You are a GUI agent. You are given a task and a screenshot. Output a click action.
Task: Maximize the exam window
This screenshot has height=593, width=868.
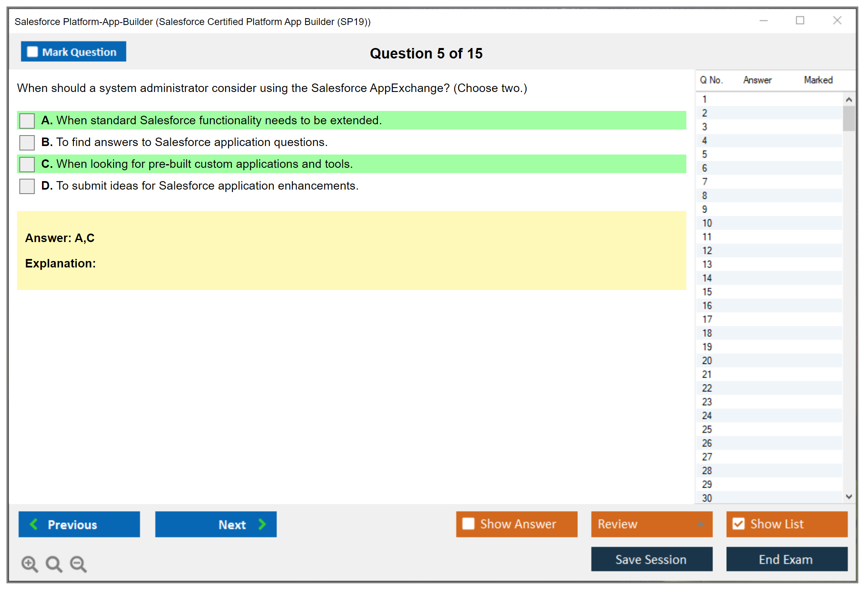click(x=800, y=21)
